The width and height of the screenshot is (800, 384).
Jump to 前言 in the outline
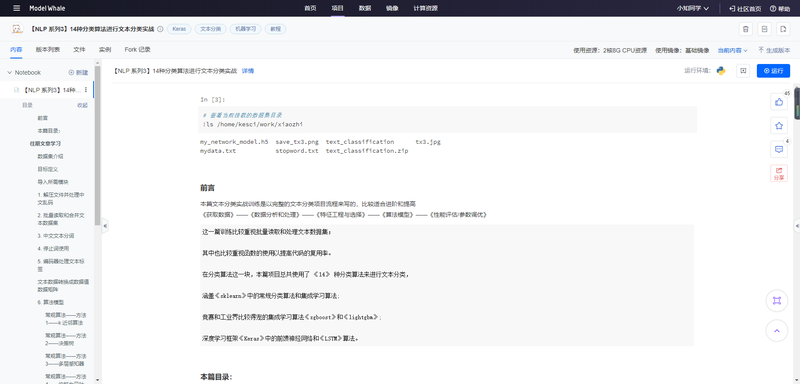43,118
